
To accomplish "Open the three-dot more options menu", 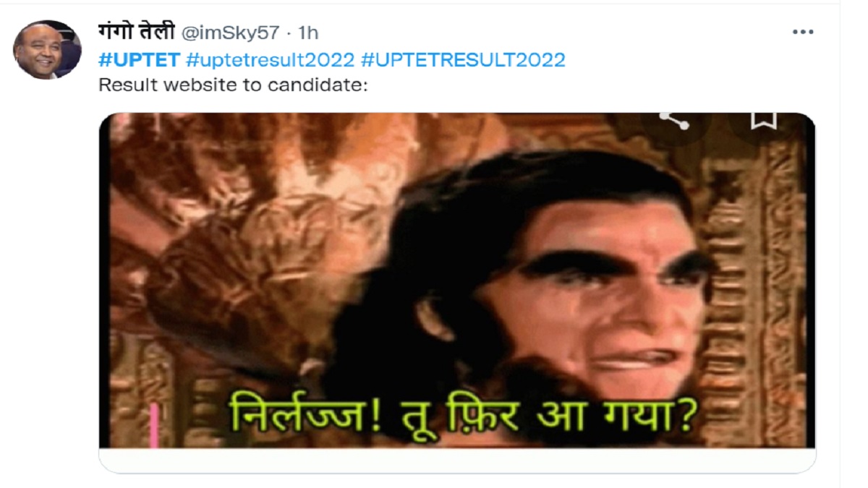I will (x=803, y=33).
